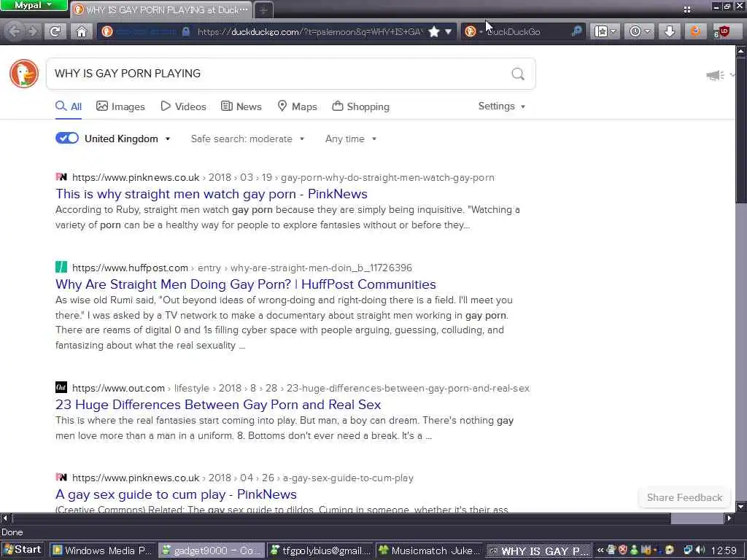The image size is (747, 560).
Task: Click the vertical scrollbar up arrow
Action: coord(741,50)
